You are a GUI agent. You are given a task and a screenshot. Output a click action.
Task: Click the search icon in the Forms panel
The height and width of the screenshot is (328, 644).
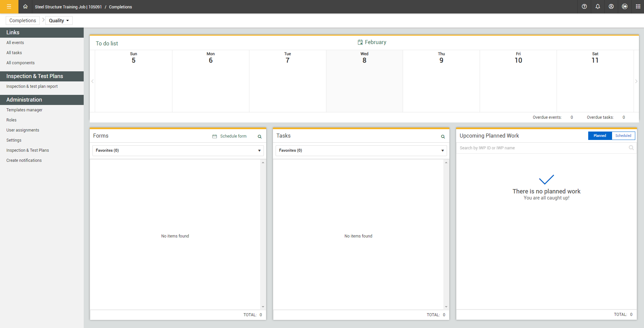[x=259, y=137]
